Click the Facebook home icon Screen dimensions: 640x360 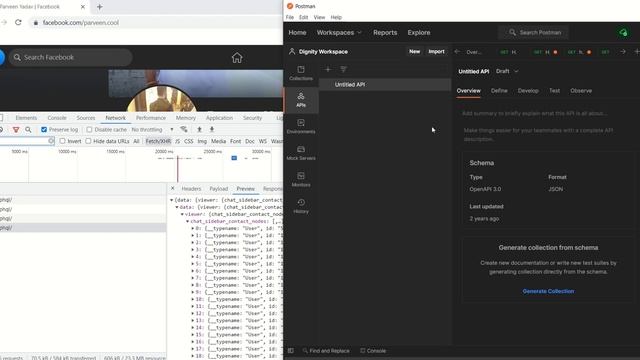[x=237, y=58]
